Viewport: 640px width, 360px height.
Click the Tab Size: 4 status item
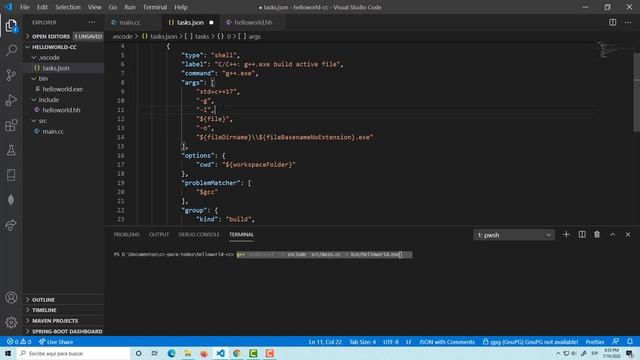pos(362,342)
